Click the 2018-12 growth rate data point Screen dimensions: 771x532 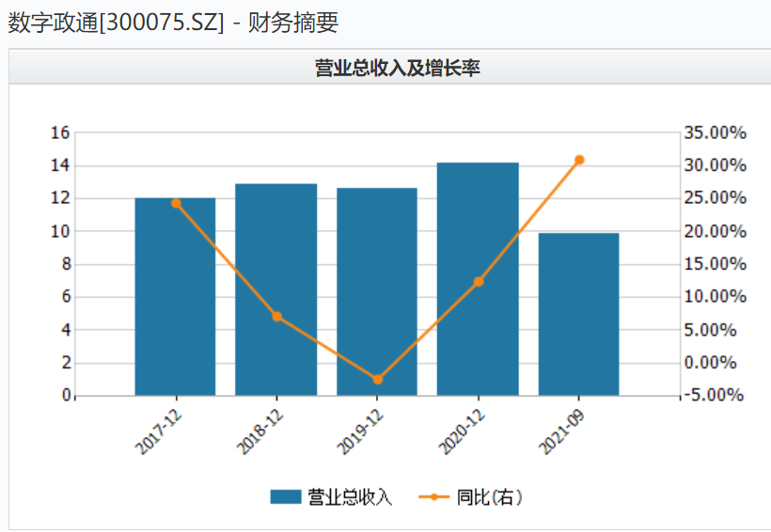[x=276, y=317]
